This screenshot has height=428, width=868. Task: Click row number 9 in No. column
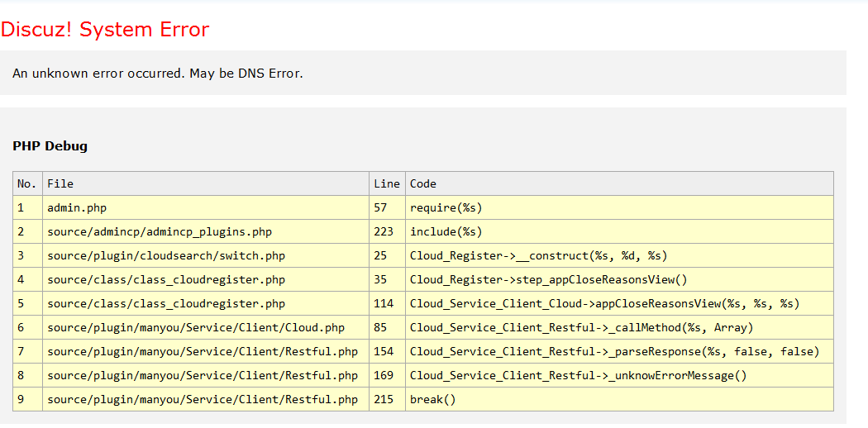coord(27,399)
